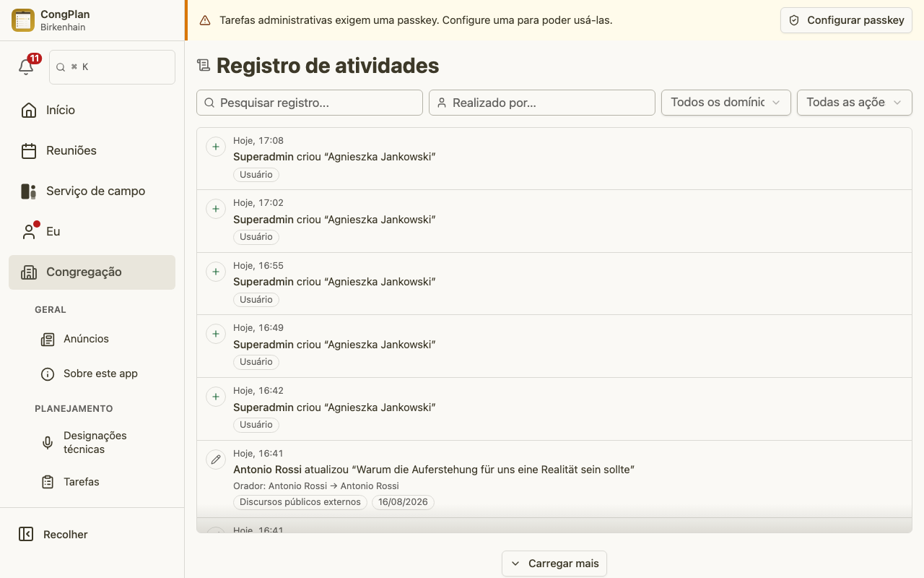Click the plus icon on the 16:49 entry
This screenshot has height=578, width=924.
tap(216, 334)
